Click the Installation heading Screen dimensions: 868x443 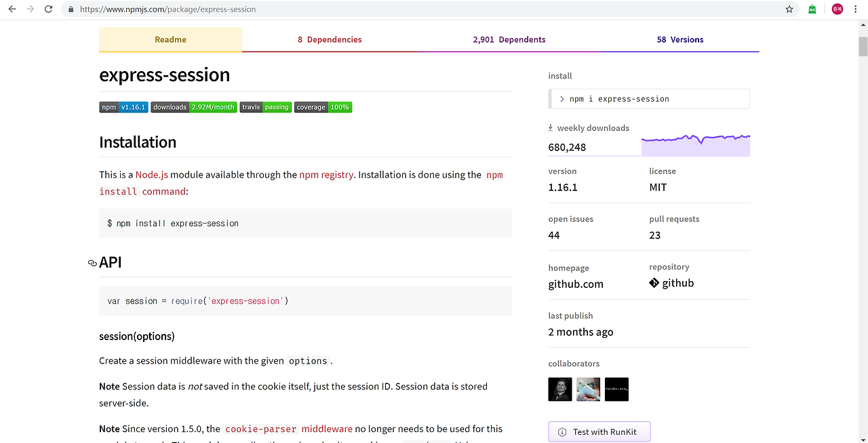pyautogui.click(x=138, y=142)
